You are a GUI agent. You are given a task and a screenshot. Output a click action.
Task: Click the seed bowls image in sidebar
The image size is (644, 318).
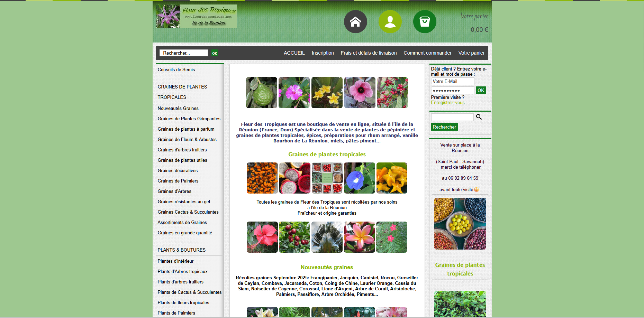pos(460,224)
